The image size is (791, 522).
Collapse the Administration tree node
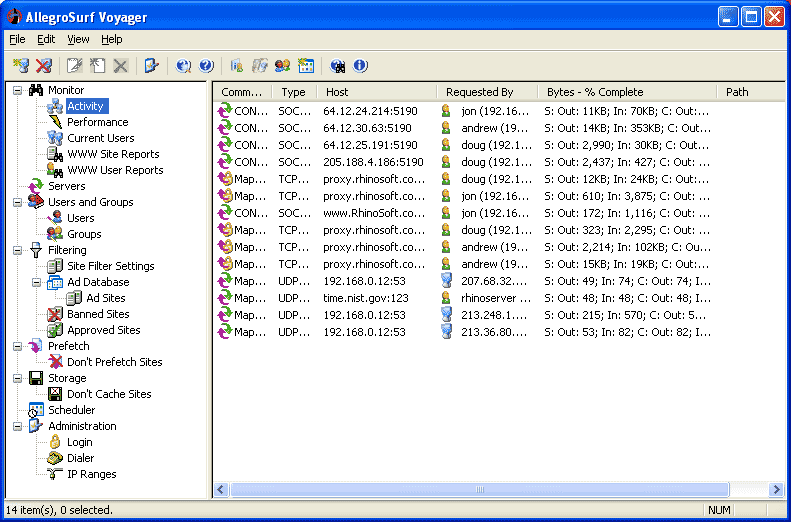[x=18, y=426]
